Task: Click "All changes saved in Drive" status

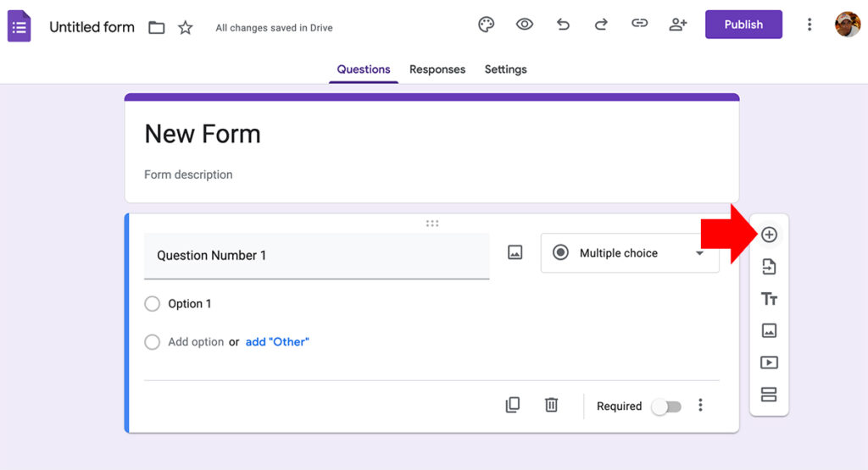Action: coord(274,28)
